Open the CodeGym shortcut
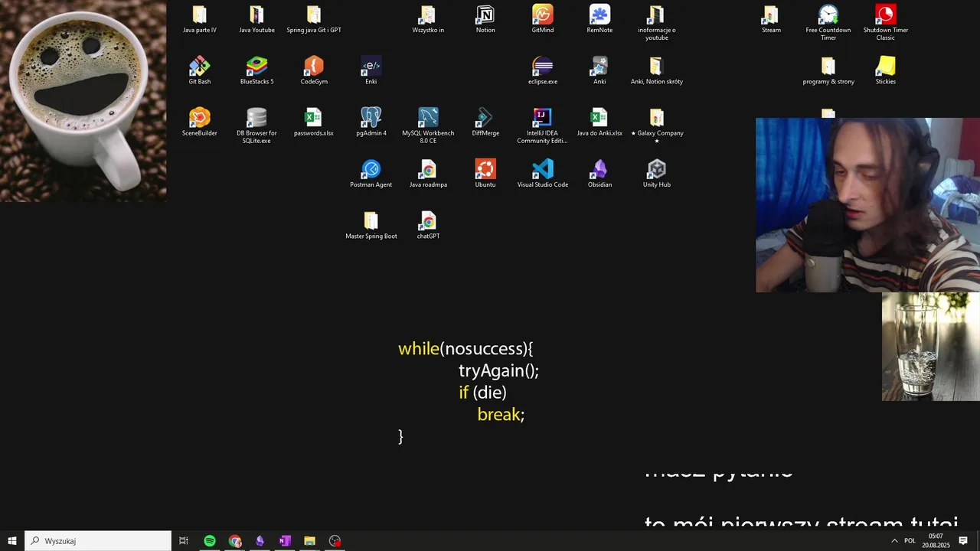The image size is (980, 551). click(x=314, y=71)
